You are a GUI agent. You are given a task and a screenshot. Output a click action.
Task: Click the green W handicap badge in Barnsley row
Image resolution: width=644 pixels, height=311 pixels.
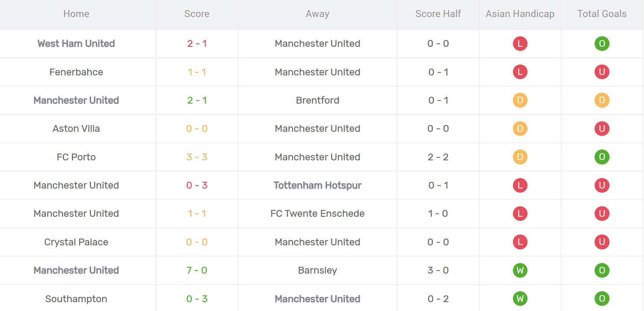tap(520, 270)
